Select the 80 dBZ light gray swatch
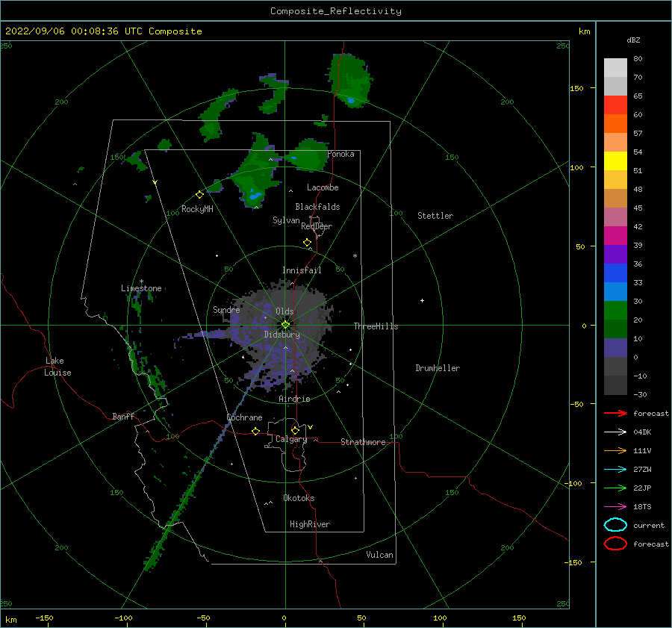The image size is (672, 628). point(615,68)
